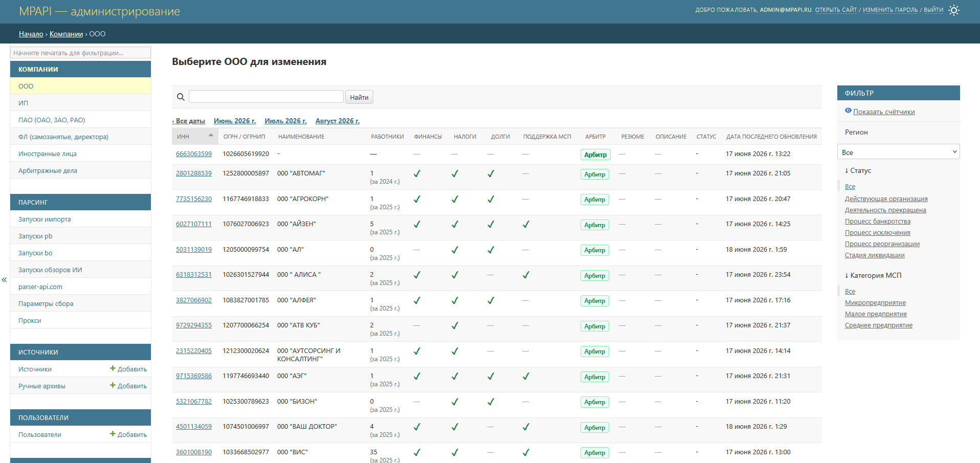Click Выйти to log out
980x463 pixels.
(933, 10)
